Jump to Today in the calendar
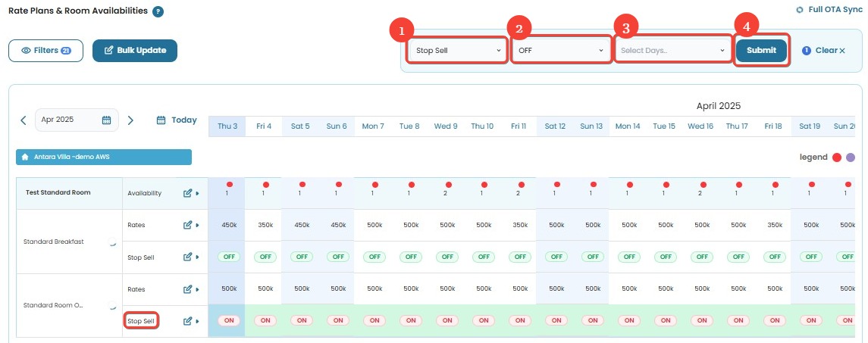This screenshot has width=868, height=343. [177, 120]
